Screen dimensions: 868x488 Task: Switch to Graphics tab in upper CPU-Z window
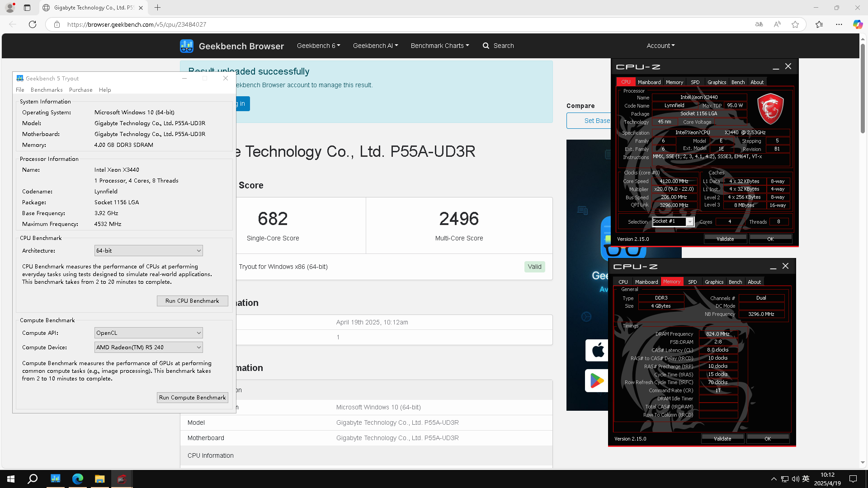(x=717, y=82)
